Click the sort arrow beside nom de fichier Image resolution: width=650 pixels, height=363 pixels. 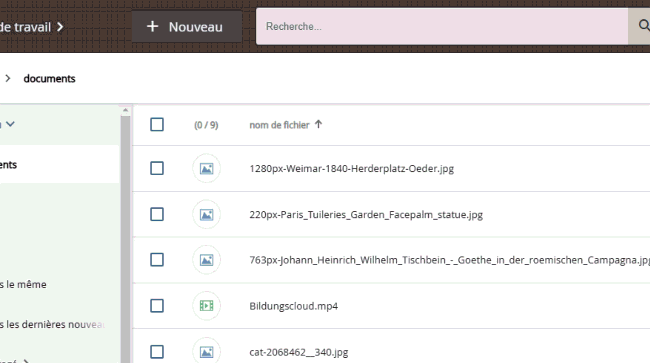[318, 124]
